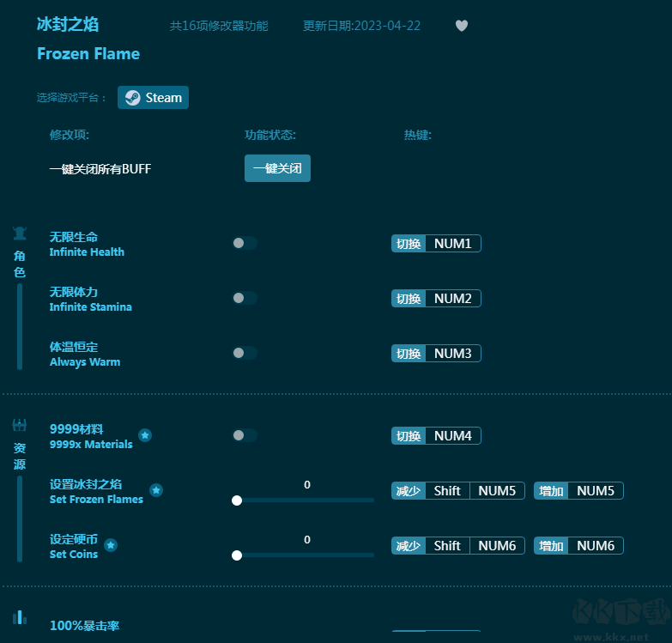
Task: Toggle Infinite Health switch
Action: (244, 243)
